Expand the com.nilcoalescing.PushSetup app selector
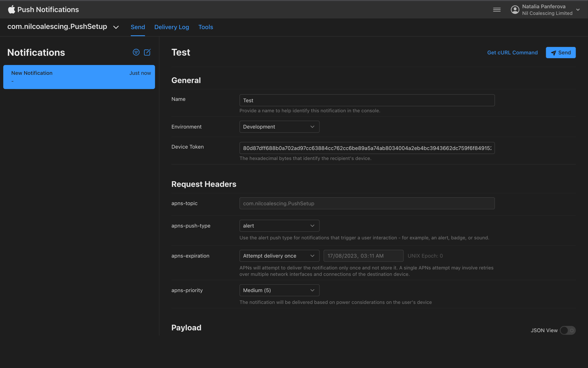The width and height of the screenshot is (588, 368). click(116, 27)
